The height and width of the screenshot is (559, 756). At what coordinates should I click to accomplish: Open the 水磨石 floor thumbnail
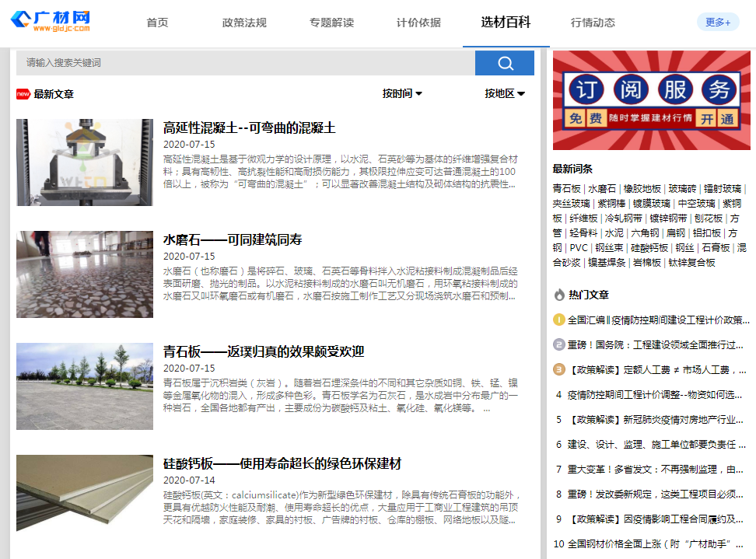[85, 274]
